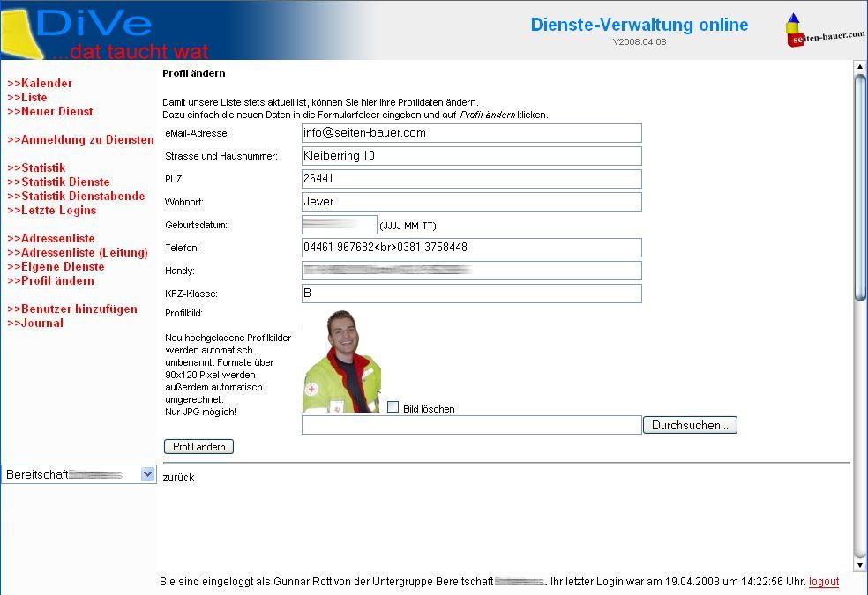The height and width of the screenshot is (595, 868).
Task: Go to Anmeldung zu Diensten
Action: tap(80, 140)
